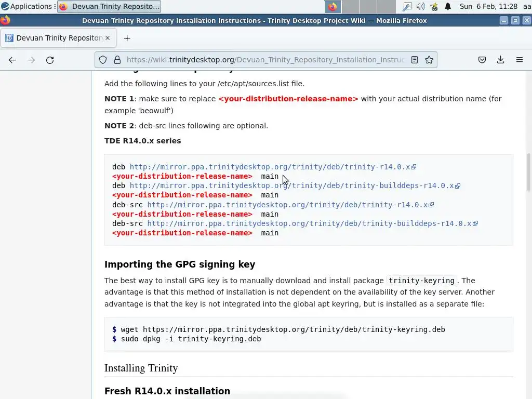532x399 pixels.
Task: Open the magnifier panel icon
Action: coord(407,6)
